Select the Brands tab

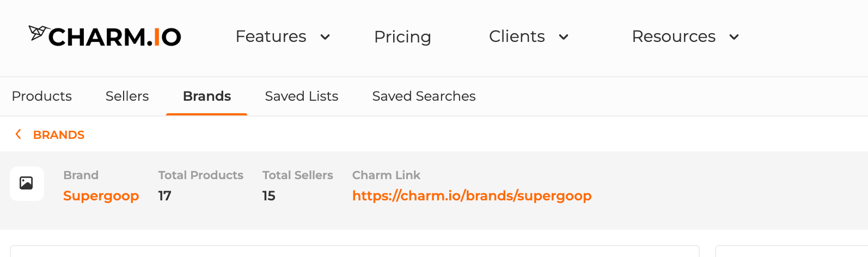[x=207, y=96]
